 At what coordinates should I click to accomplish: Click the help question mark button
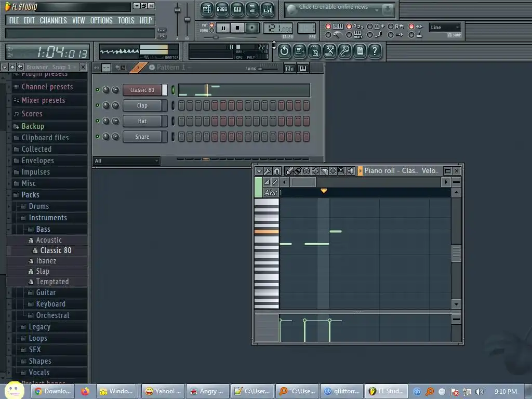coord(375,51)
